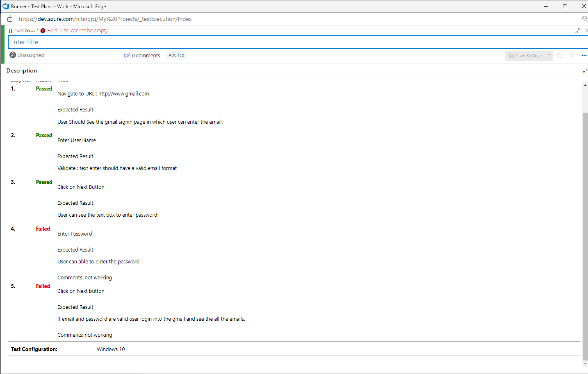The width and height of the screenshot is (588, 374).
Task: Click the zoom icon at the address bar's right
Action: click(x=584, y=18)
